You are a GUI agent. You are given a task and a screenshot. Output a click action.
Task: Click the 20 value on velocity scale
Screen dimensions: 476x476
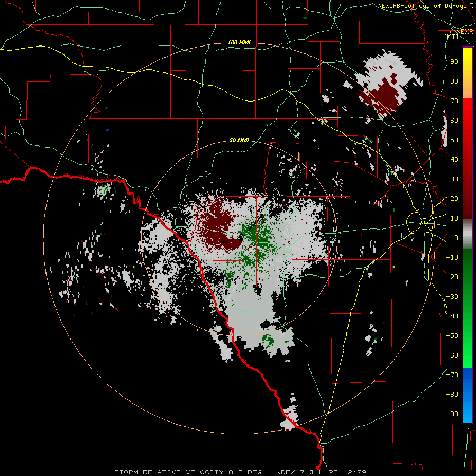coord(454,198)
